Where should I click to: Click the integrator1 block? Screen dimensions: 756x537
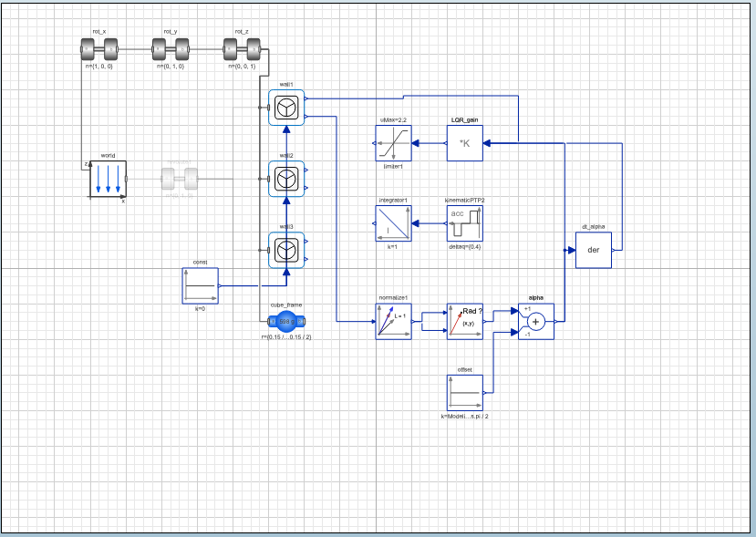pyautogui.click(x=393, y=223)
